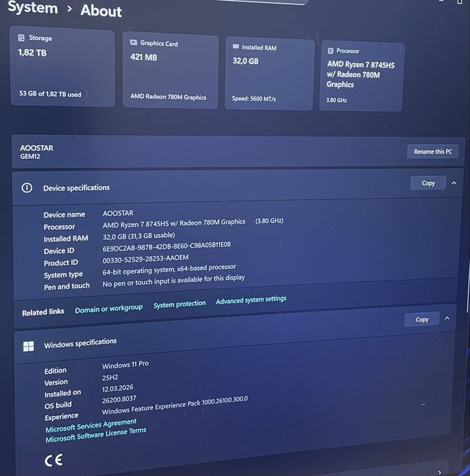
Task: Click the Installed RAM memory icon
Action: [236, 46]
